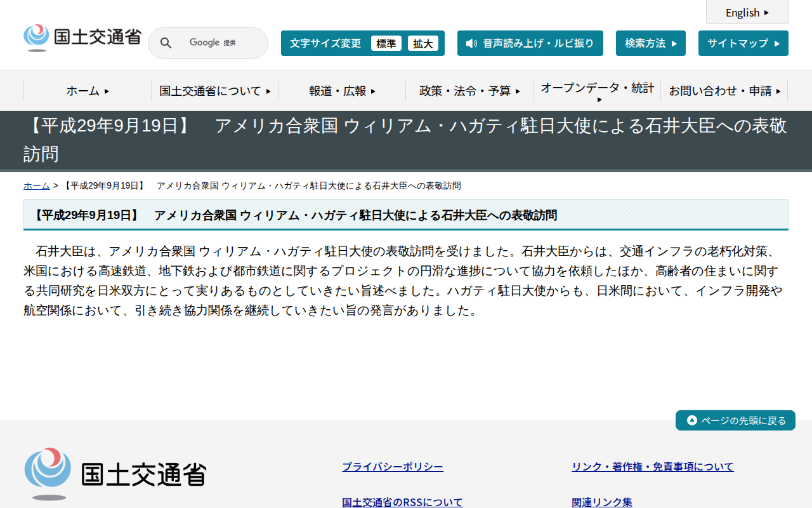
Task: Switch to the English site
Action: [x=747, y=12]
